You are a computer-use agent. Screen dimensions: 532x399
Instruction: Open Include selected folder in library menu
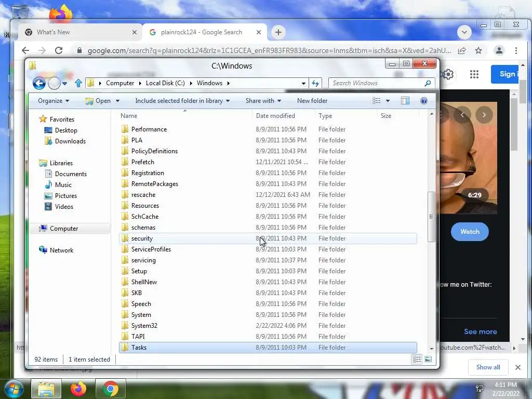[x=182, y=101]
